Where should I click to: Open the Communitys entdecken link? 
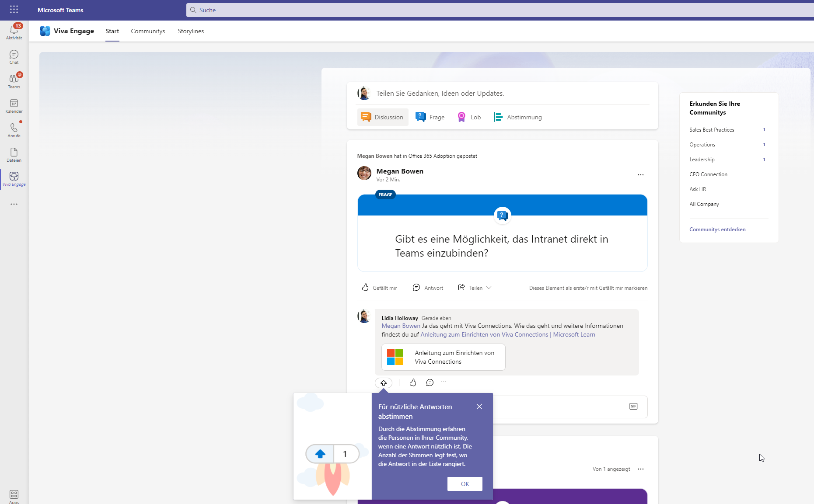coord(717,229)
